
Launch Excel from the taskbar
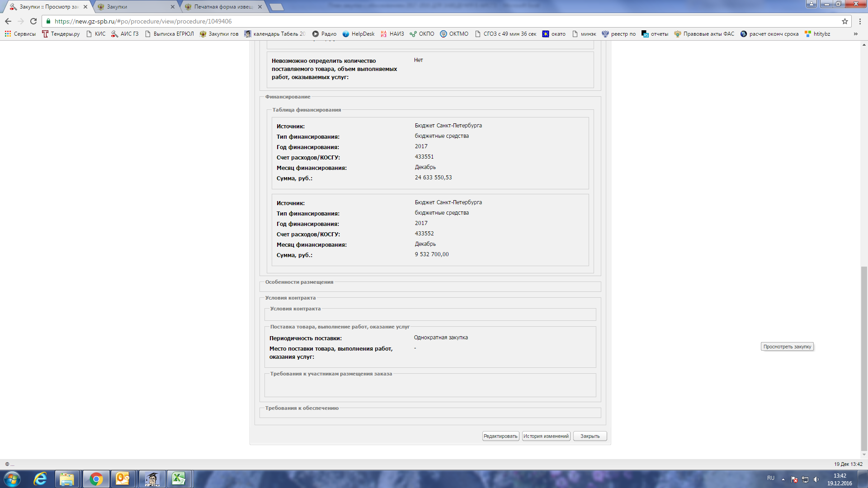(x=179, y=479)
